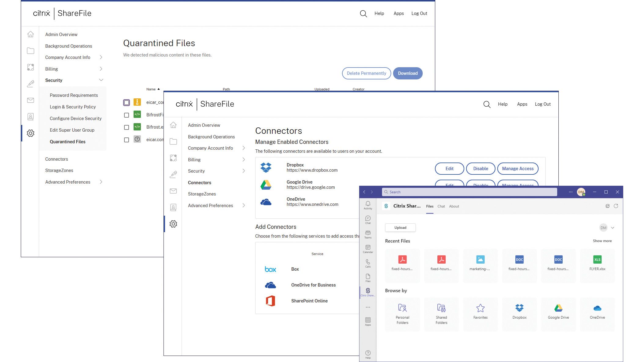Open mail icon in Connectors window sidebar
This screenshot has height=362, width=644.
tap(173, 191)
